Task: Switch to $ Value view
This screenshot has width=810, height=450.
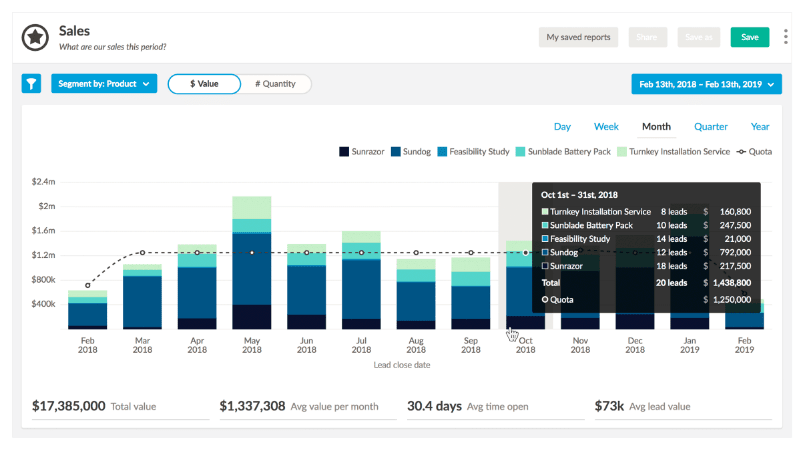Action: [x=204, y=84]
